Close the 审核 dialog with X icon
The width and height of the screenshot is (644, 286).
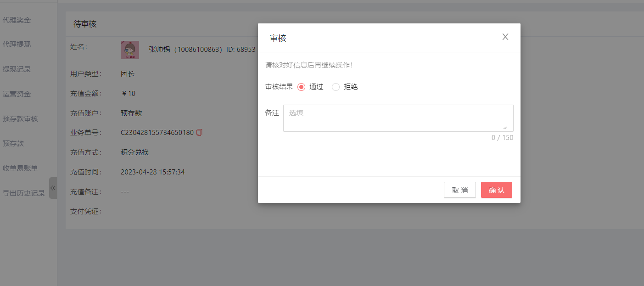[505, 37]
